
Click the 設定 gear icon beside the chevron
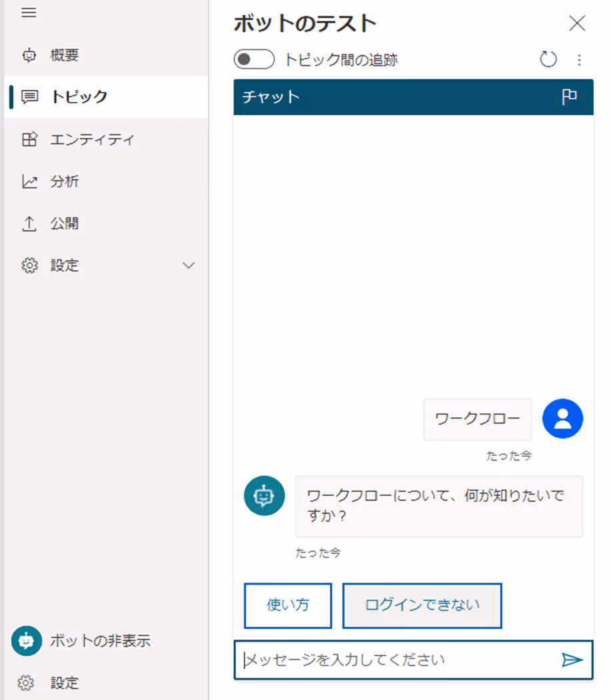point(29,265)
